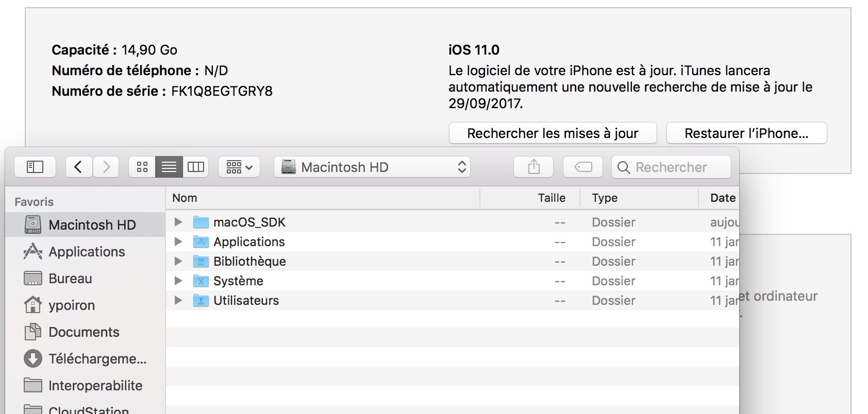The width and height of the screenshot is (868, 414).
Task: Expand the macOS_SDK folder triangle
Action: coord(178,222)
